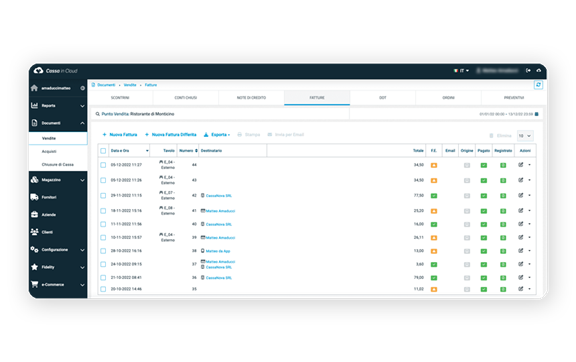Viewport: 576px width, 362px height.
Task: Open the Fidelity star icon
Action: click(x=35, y=267)
